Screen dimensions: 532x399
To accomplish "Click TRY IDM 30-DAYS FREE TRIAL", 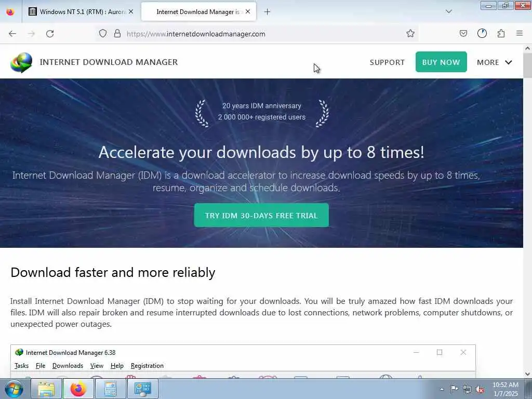I will pyautogui.click(x=261, y=215).
